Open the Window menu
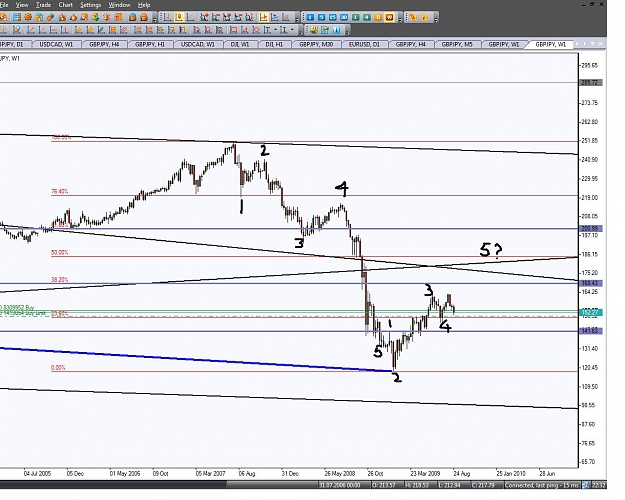The height and width of the screenshot is (500, 625). pyautogui.click(x=120, y=5)
